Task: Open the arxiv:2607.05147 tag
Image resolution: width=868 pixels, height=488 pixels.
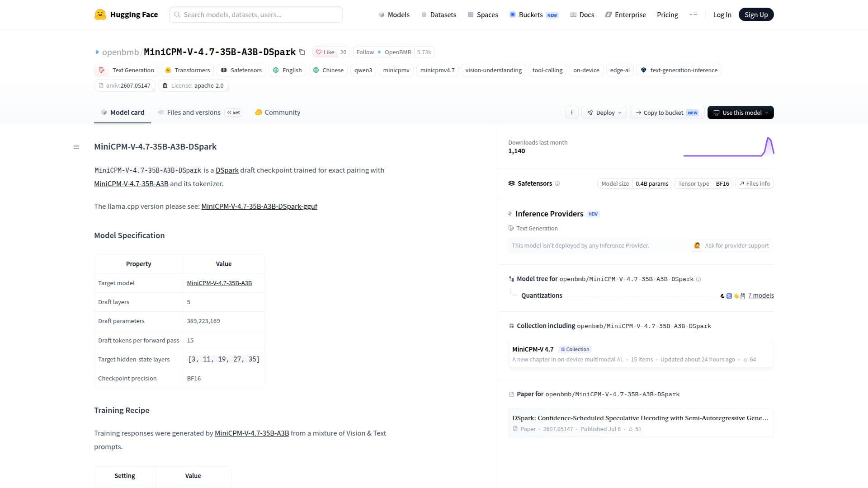Action: tap(124, 85)
